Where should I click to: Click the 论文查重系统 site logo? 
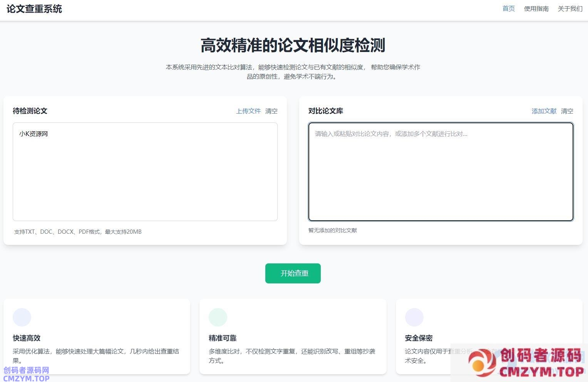coord(34,9)
